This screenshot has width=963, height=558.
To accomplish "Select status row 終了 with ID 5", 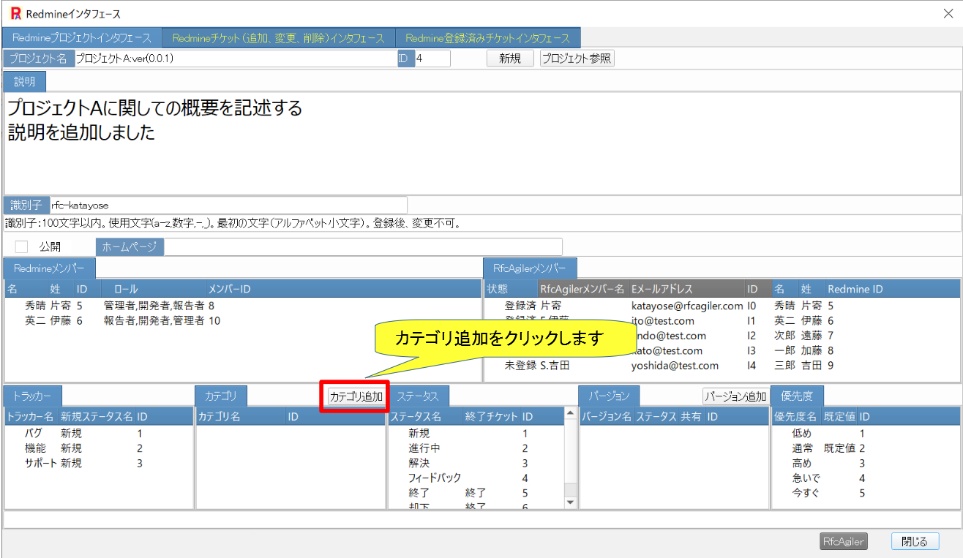I will point(476,492).
